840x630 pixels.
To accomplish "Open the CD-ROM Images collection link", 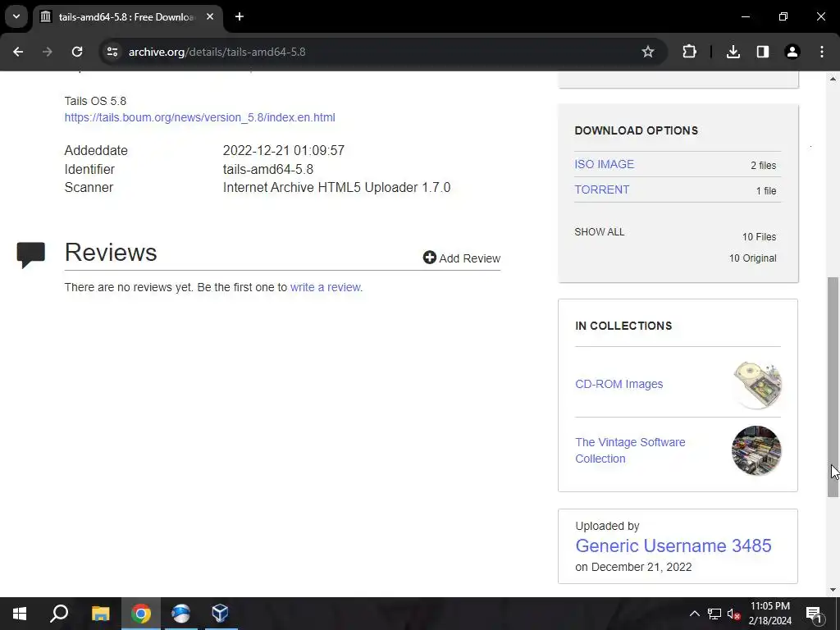I will pyautogui.click(x=619, y=384).
